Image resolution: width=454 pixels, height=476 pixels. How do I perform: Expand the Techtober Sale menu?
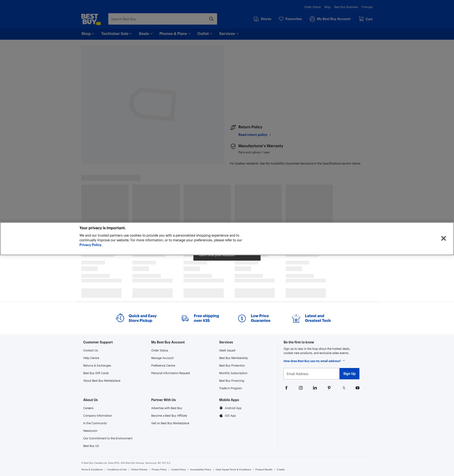[117, 34]
